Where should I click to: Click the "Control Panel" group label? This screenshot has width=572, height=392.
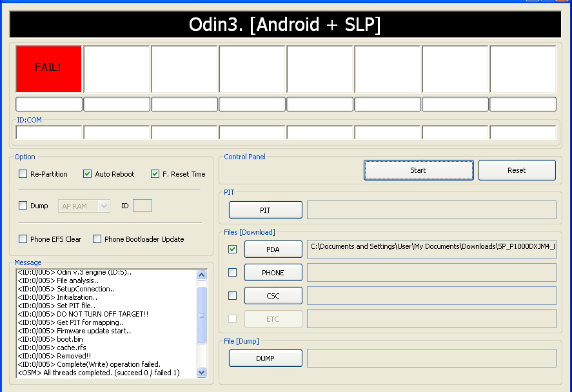[x=245, y=157]
